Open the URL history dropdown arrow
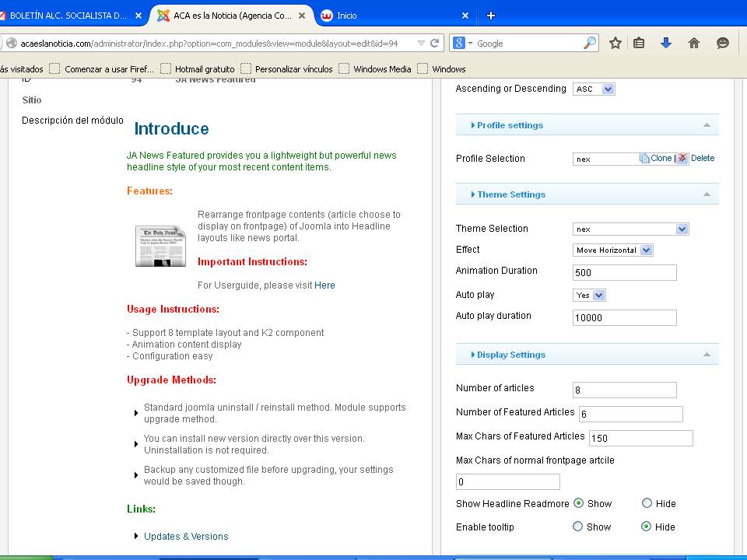Image resolution: width=747 pixels, height=560 pixels. (x=421, y=44)
